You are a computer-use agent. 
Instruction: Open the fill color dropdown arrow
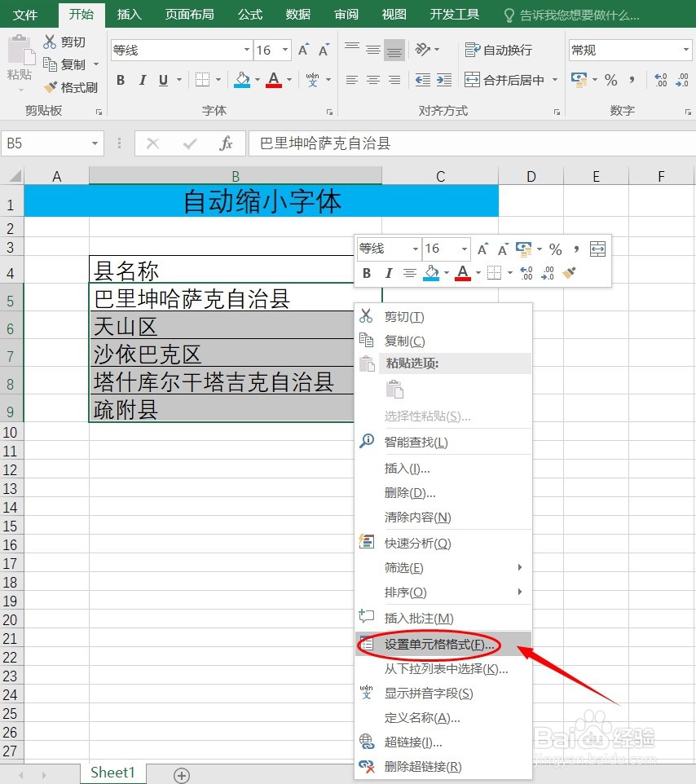click(x=258, y=80)
